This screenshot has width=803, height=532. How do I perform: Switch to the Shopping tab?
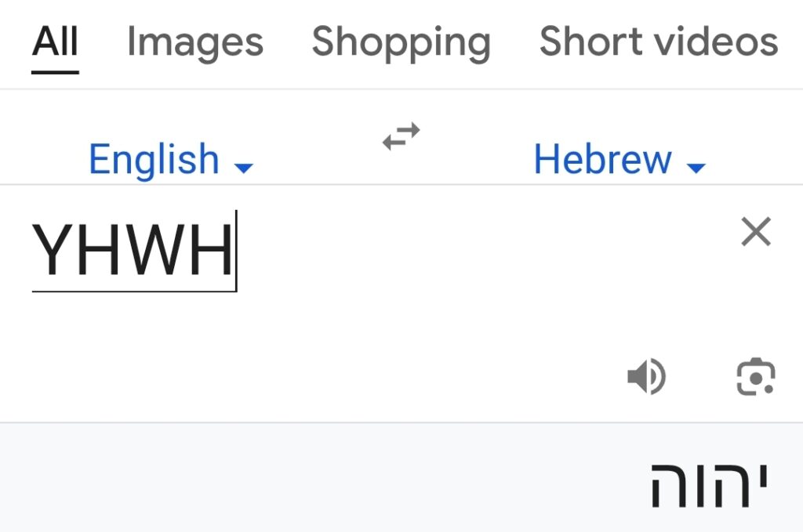click(x=401, y=42)
